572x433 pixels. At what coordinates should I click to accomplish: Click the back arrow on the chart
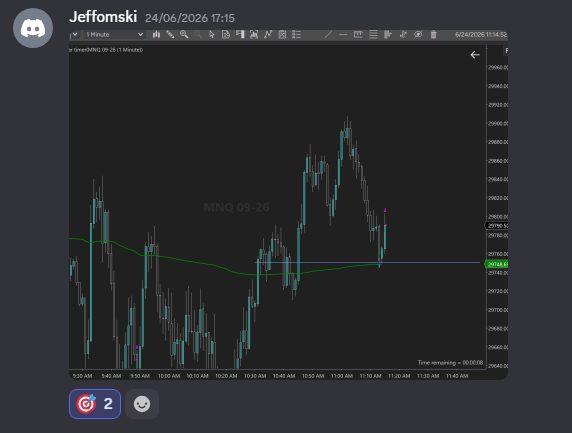point(475,55)
